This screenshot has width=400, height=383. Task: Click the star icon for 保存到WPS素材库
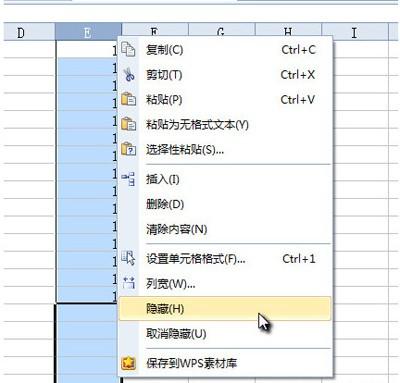[128, 363]
